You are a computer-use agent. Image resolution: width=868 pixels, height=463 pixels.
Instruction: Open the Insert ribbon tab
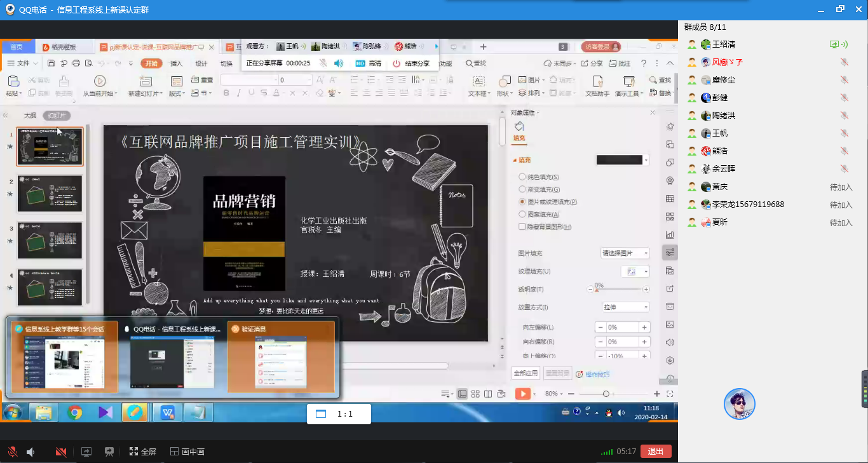coord(176,64)
